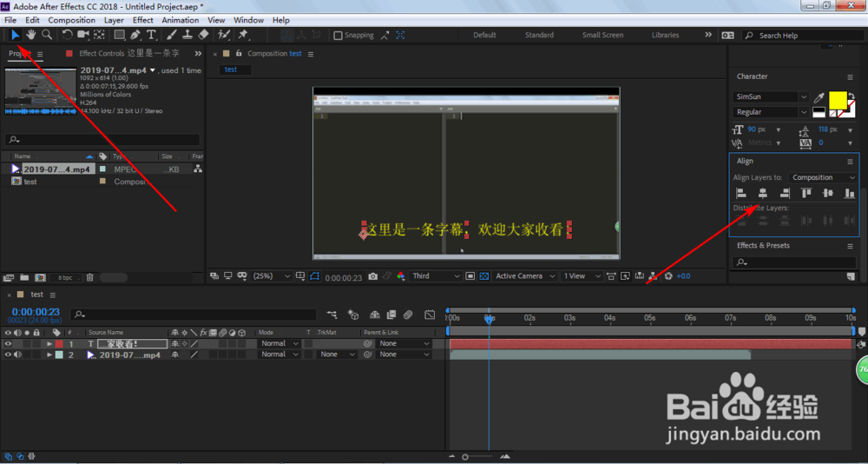Open Align Layers to Composition dropdown
This screenshot has width=868, height=464.
(x=823, y=177)
